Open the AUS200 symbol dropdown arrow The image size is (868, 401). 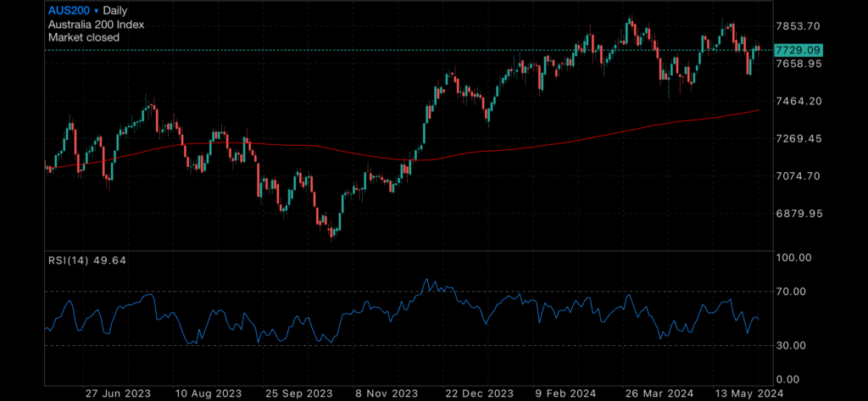[97, 11]
